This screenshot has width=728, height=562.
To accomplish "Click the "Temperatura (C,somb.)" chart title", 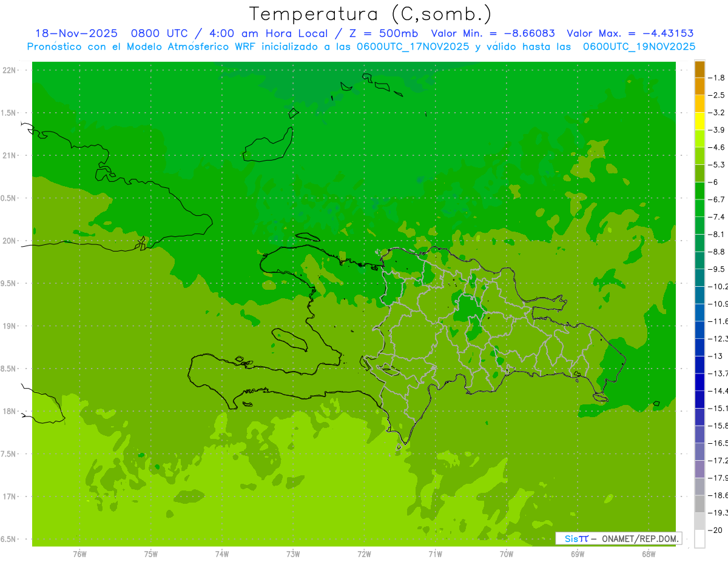I will 370,14.
